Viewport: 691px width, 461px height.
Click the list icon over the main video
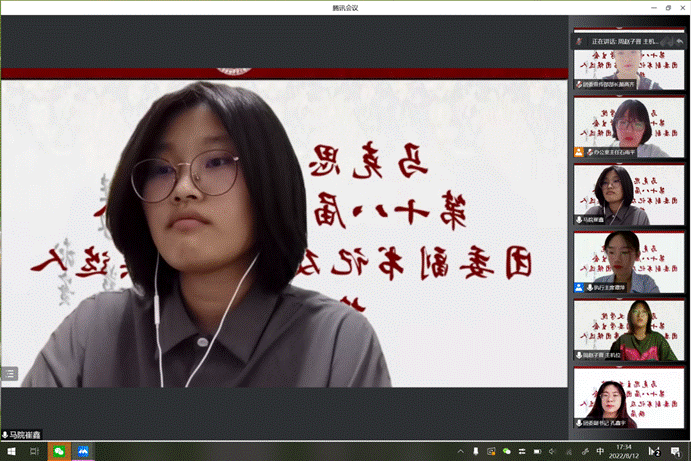(x=9, y=373)
